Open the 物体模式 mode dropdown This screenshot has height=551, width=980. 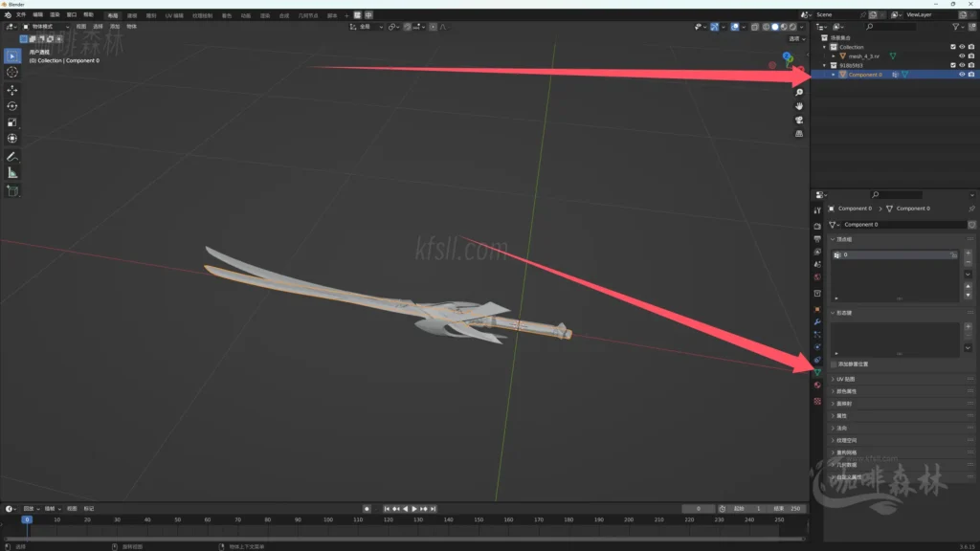(45, 27)
